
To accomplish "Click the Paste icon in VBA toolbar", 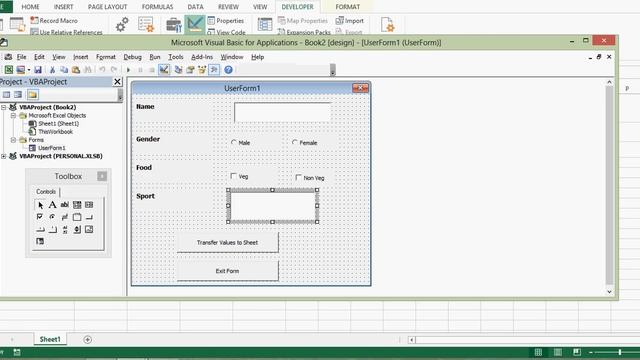I will pos(76,70).
